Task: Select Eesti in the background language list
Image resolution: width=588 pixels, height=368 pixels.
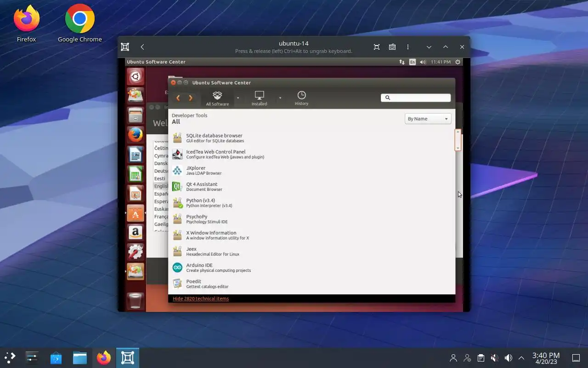Action: pyautogui.click(x=160, y=178)
